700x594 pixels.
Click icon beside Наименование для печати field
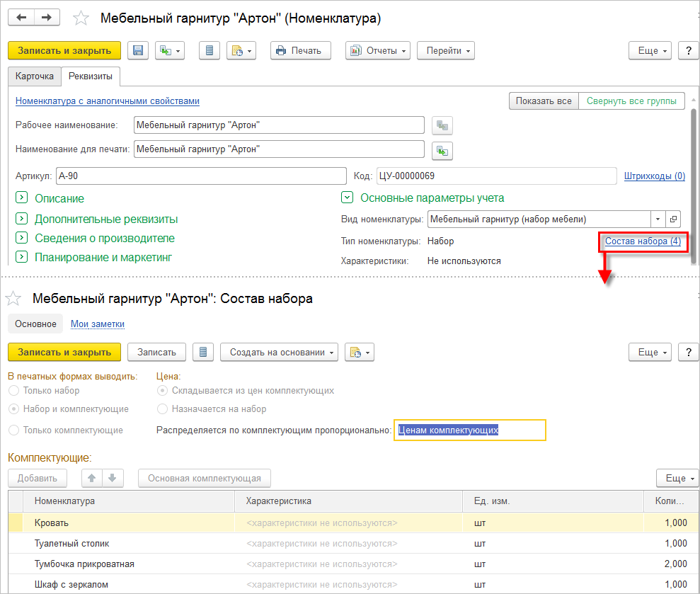[x=442, y=150]
